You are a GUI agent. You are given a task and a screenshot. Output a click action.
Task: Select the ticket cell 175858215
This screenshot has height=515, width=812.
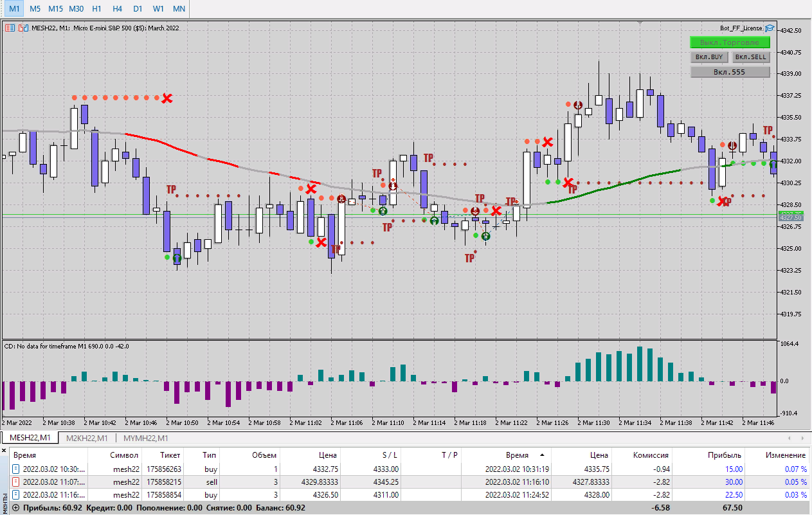tap(163, 482)
